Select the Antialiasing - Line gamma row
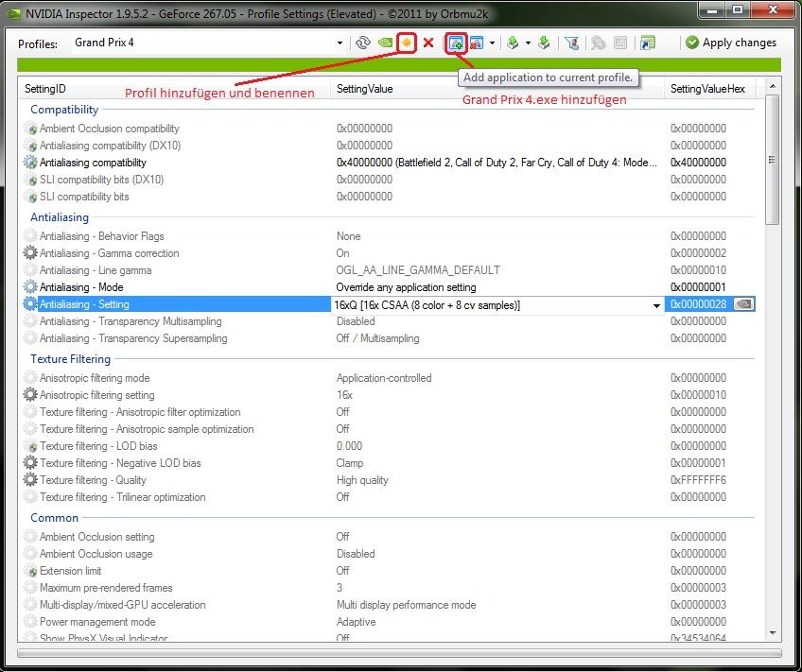Viewport: 802px width, 672px height. click(389, 270)
